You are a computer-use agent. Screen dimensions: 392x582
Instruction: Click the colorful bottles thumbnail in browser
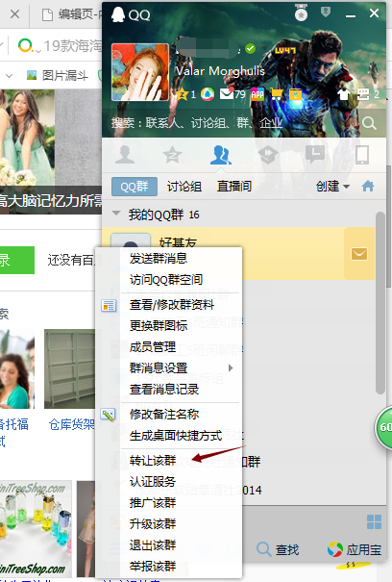(x=35, y=529)
